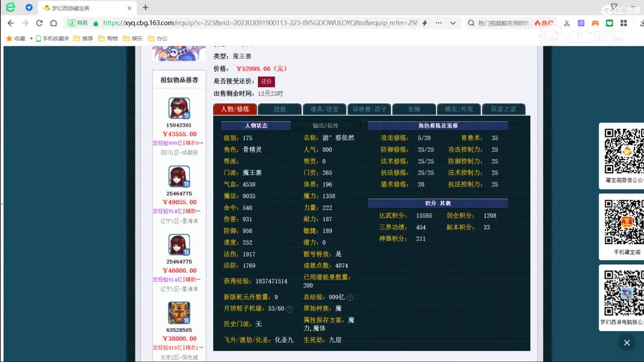Image resolution: width=644 pixels, height=362 pixels.
Task: Open the 办公 bookmark folder
Action: click(157, 38)
